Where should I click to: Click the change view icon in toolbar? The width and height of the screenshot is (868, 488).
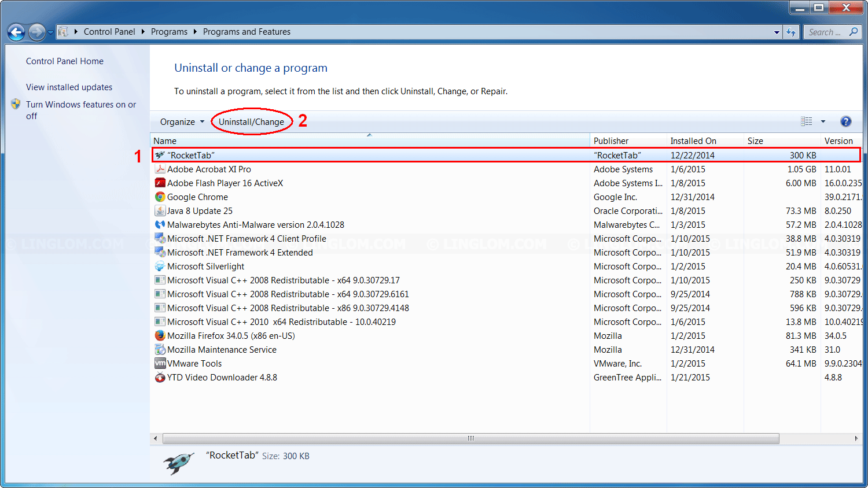coord(807,121)
